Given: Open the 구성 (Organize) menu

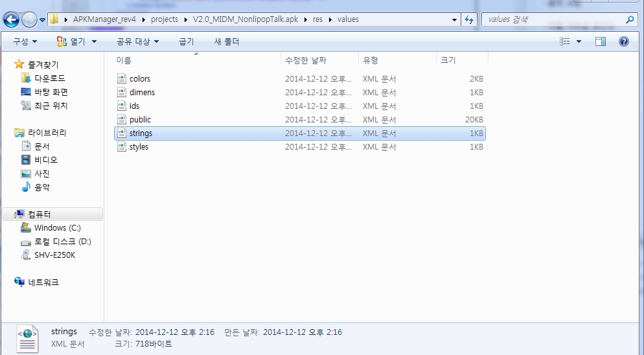Looking at the screenshot, I should point(25,41).
